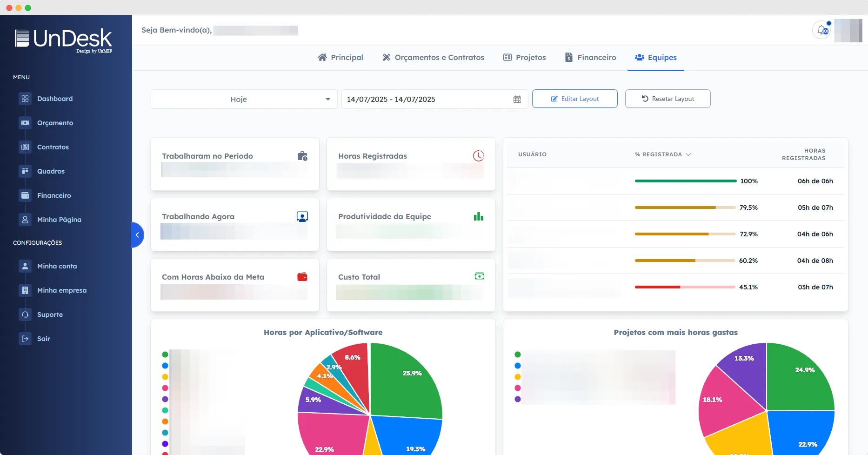Click the Trabalhando Agora user icon
868x455 pixels.
pos(302,216)
